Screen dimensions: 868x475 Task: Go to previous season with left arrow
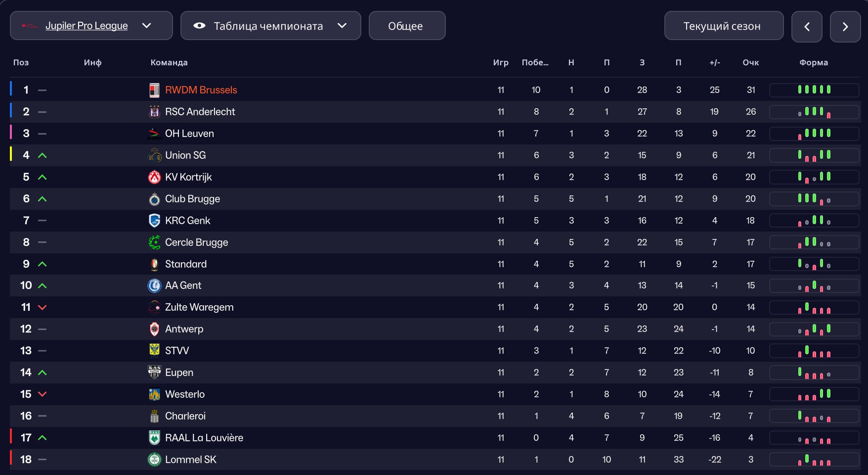[807, 27]
